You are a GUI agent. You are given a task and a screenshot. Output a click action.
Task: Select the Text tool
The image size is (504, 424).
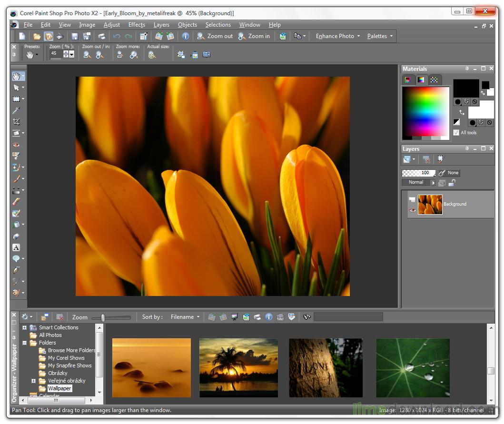[x=16, y=247]
